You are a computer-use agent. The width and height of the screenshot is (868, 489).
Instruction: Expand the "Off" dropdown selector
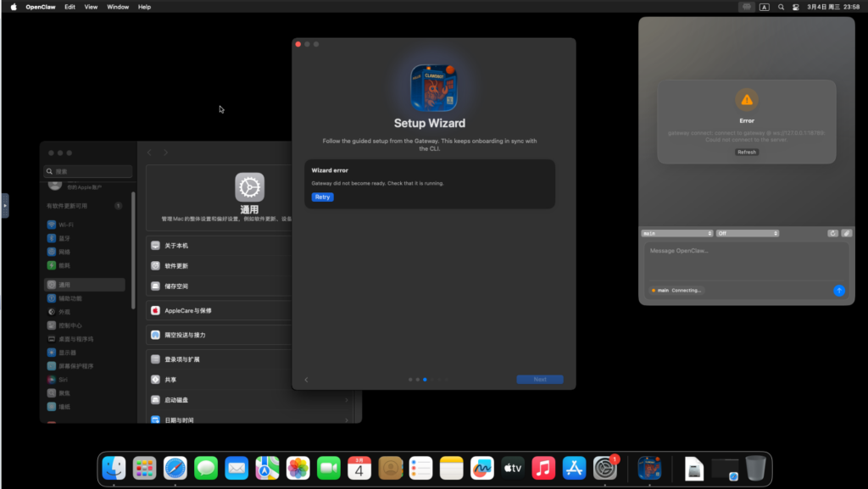747,233
